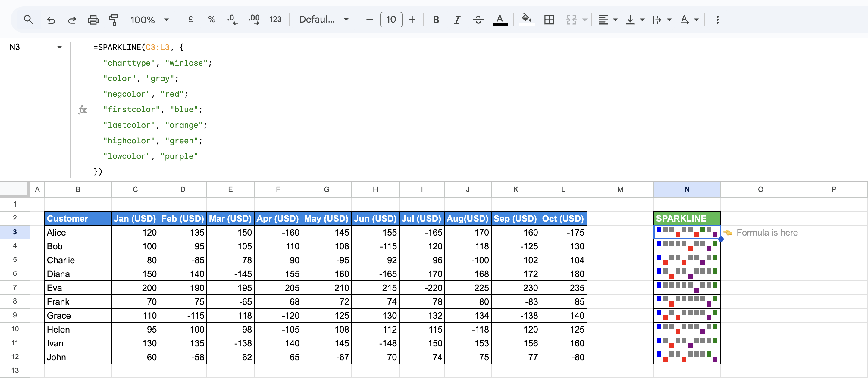Undo the last action
The height and width of the screenshot is (378, 868).
51,20
